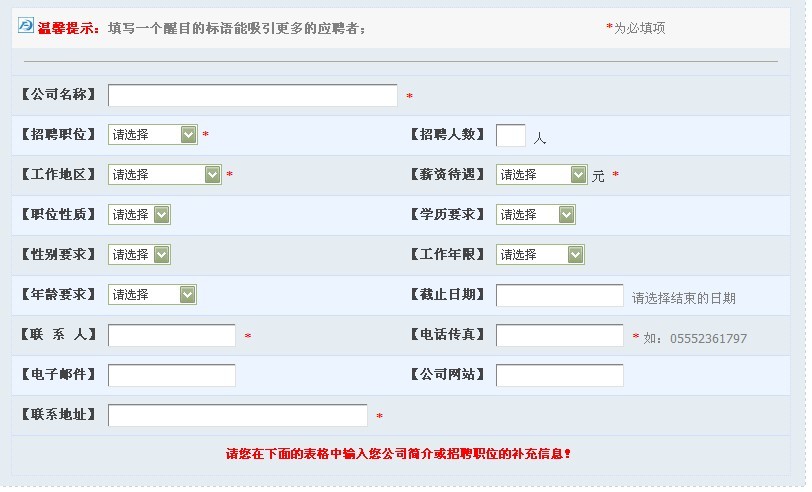
Task: Click the 【薪资待遇】 label
Action: coord(447,174)
